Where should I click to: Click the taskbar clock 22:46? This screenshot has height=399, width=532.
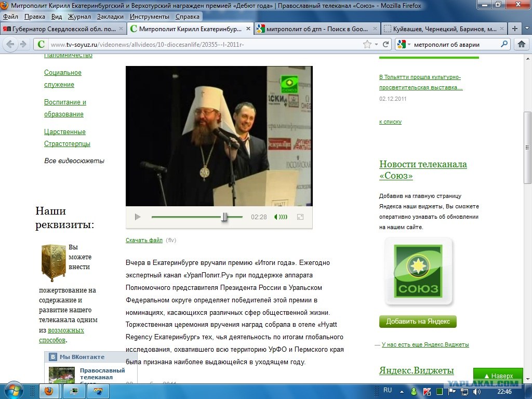[x=504, y=392]
